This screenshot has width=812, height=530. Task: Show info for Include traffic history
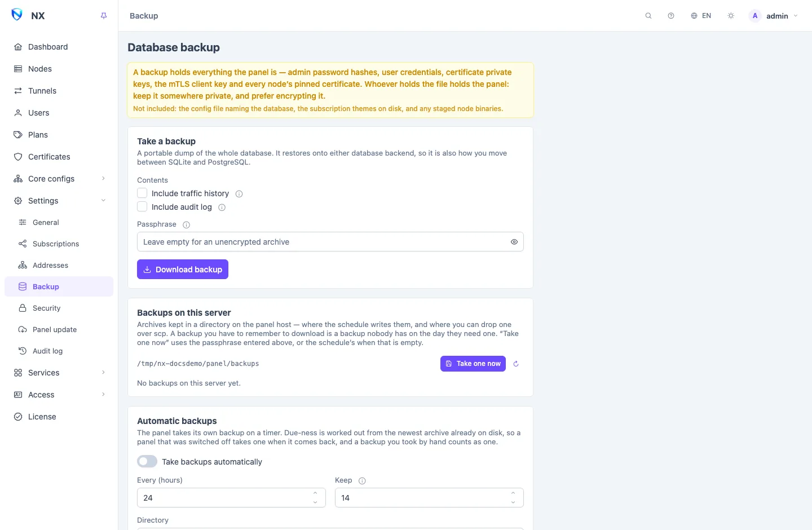coord(239,194)
